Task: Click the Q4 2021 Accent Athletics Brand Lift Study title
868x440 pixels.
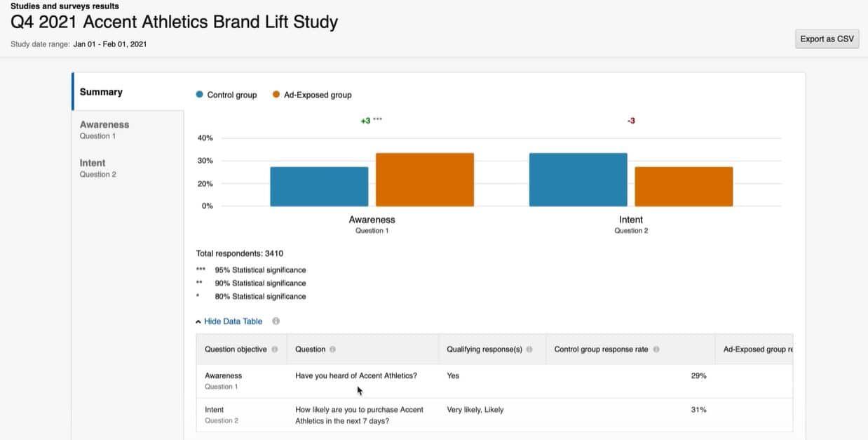Action: point(174,22)
